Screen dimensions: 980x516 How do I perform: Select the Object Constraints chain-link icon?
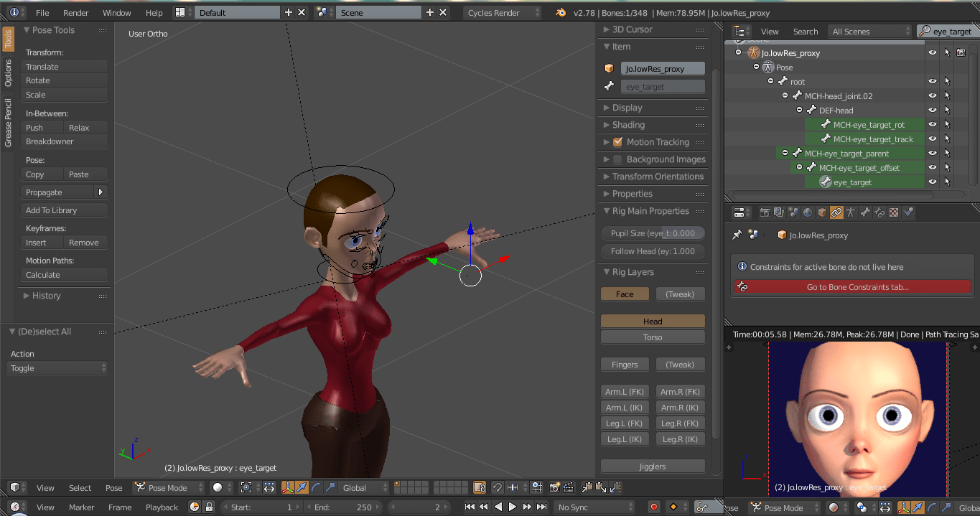click(x=836, y=212)
